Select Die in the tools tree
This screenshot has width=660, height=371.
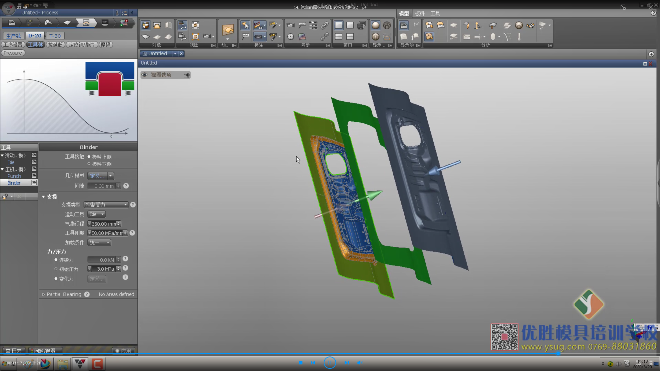[12, 162]
